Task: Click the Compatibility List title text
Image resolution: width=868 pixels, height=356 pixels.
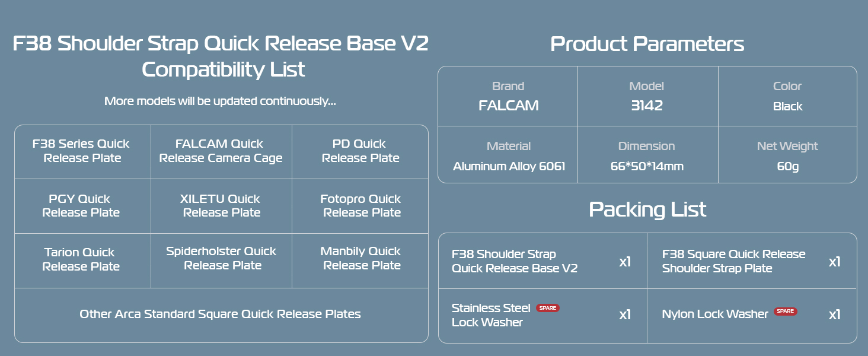Action: click(x=223, y=69)
